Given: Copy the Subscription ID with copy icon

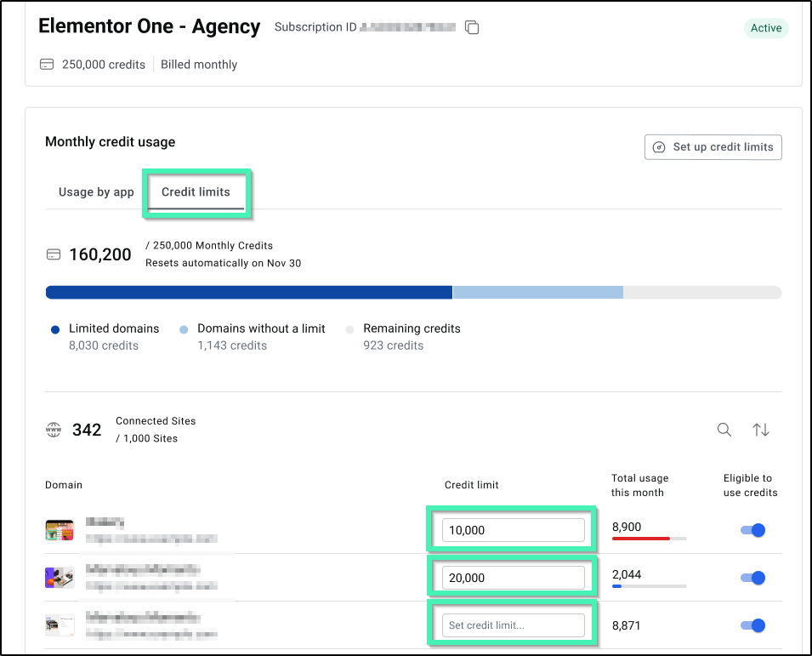Looking at the screenshot, I should coord(472,27).
